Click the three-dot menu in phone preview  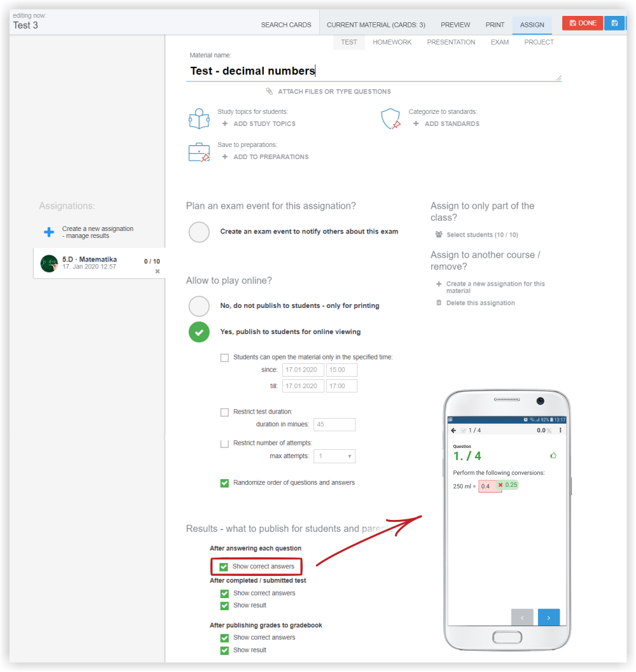point(560,430)
